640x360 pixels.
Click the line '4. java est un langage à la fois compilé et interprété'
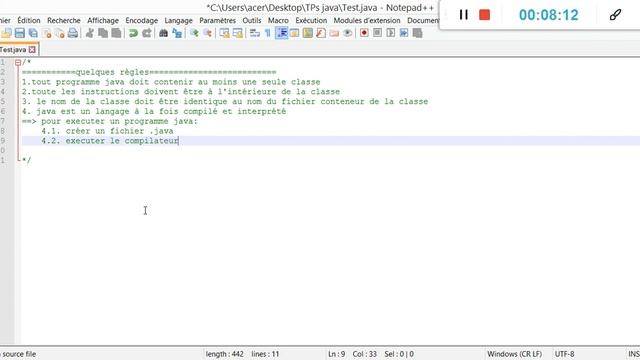click(154, 111)
